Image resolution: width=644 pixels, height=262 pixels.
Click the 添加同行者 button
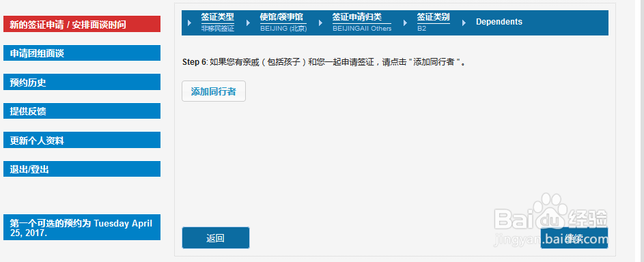[x=214, y=91]
